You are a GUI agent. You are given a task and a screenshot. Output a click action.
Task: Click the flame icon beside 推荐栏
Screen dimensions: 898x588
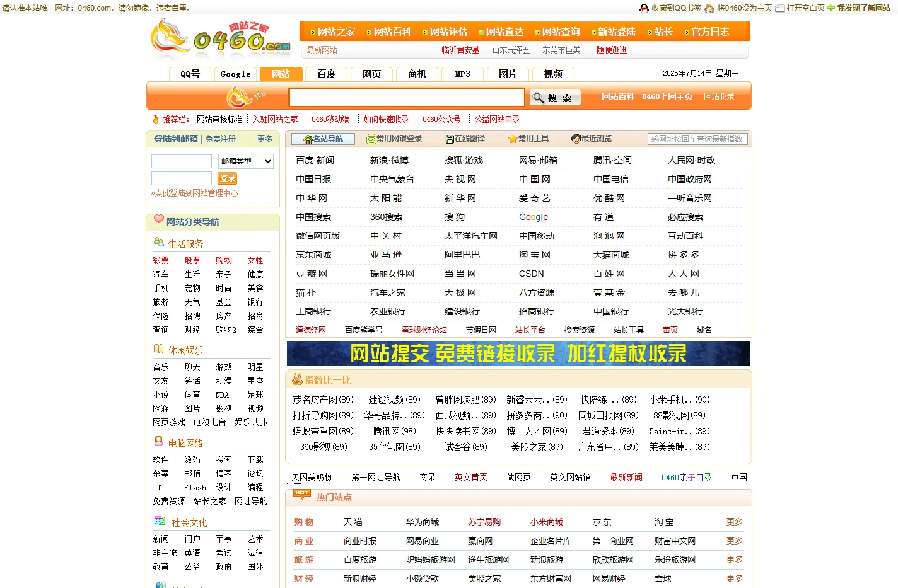pyautogui.click(x=156, y=119)
